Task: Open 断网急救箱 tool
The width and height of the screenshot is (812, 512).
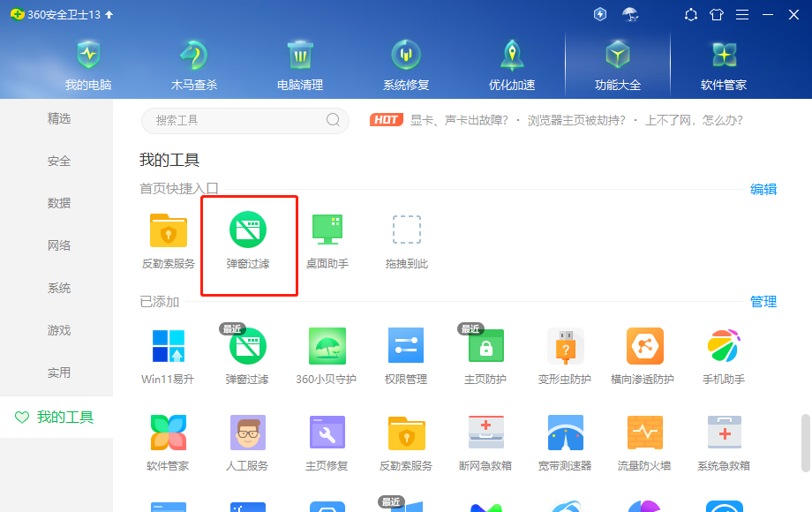Action: (485, 443)
